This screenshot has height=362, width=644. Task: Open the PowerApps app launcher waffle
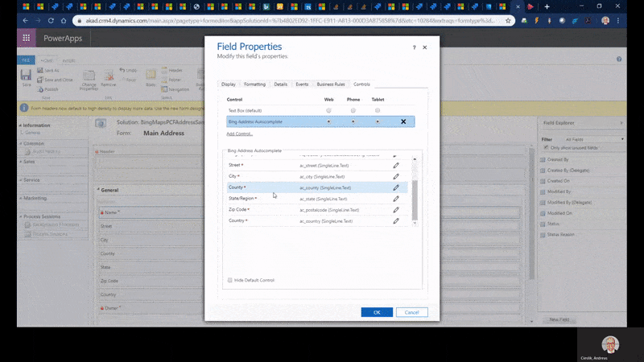click(x=27, y=38)
